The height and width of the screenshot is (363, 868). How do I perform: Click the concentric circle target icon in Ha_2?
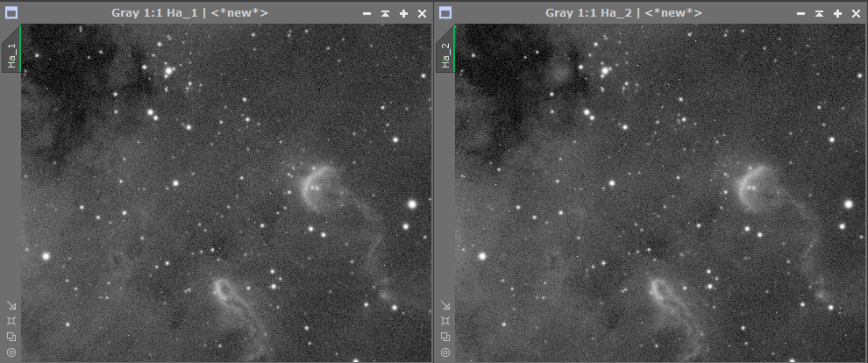pyautogui.click(x=445, y=352)
